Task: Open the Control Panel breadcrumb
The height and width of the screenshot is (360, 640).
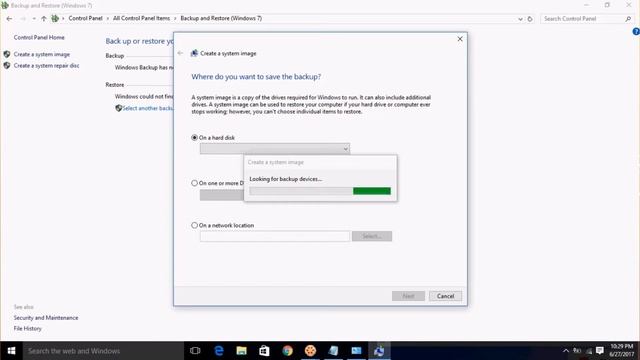Action: tap(85, 18)
